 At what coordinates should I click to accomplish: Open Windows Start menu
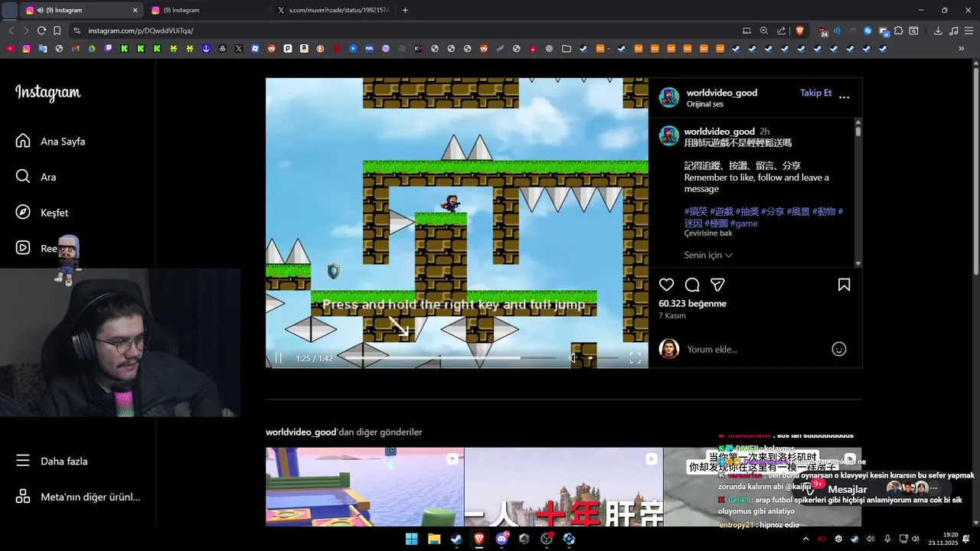411,539
